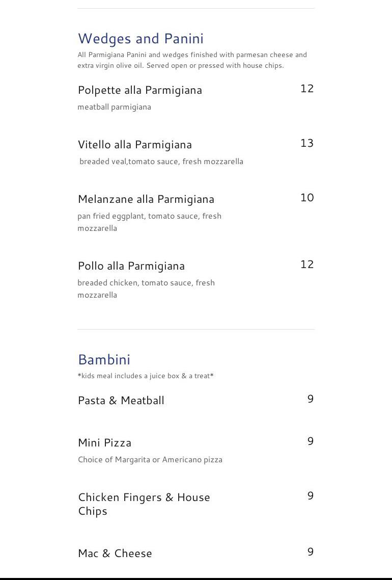Click the Mac & Cheese price

[x=311, y=552]
